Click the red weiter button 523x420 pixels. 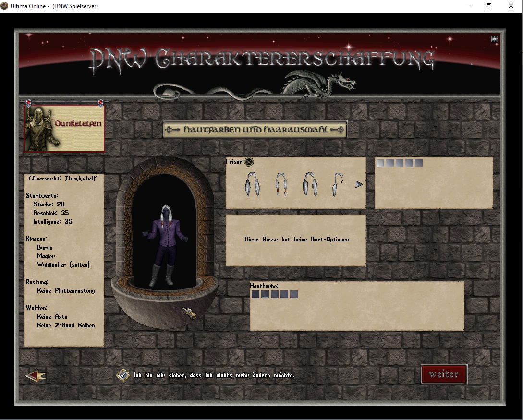tap(444, 374)
